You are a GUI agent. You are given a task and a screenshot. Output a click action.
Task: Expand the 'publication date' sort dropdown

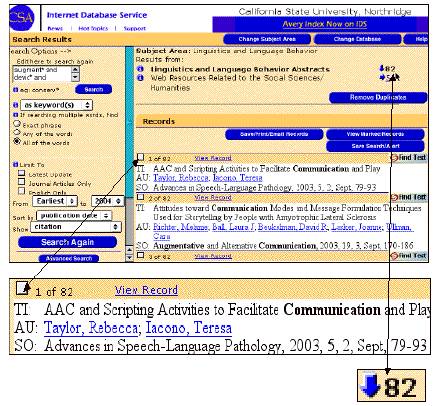[74, 216]
